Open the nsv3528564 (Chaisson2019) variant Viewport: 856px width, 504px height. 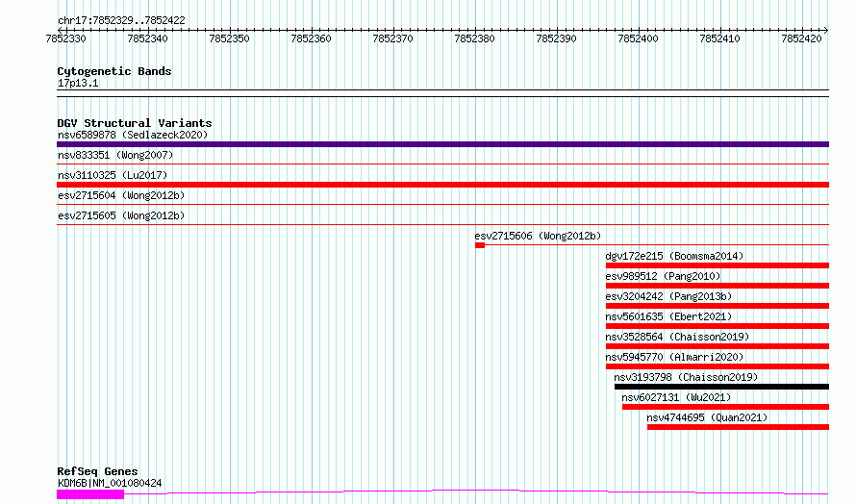[x=677, y=337]
